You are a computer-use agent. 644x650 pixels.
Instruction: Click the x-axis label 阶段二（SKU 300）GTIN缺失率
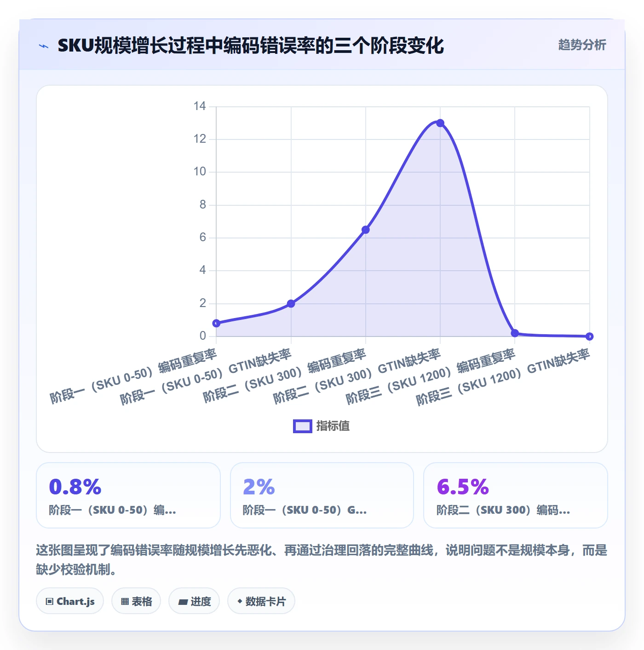[x=357, y=377]
